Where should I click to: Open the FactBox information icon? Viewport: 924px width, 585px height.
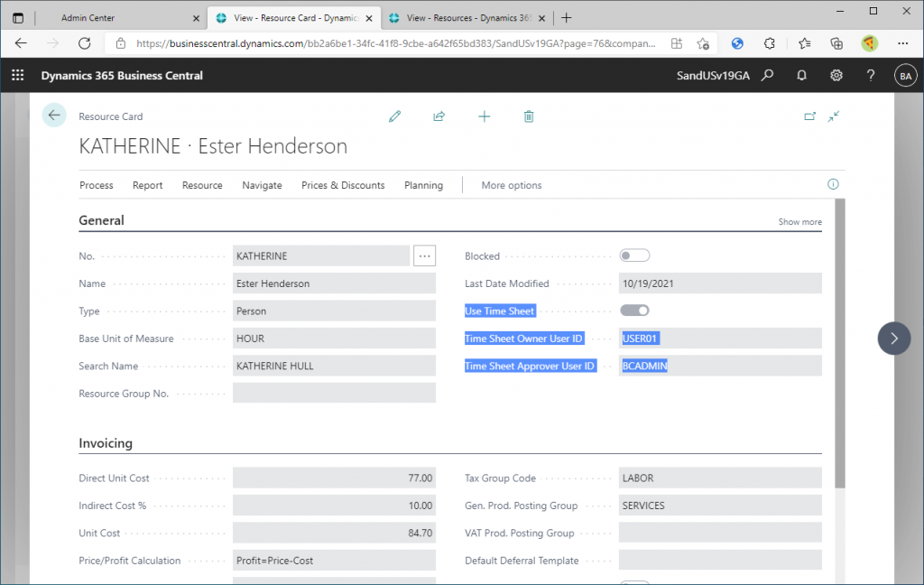833,184
